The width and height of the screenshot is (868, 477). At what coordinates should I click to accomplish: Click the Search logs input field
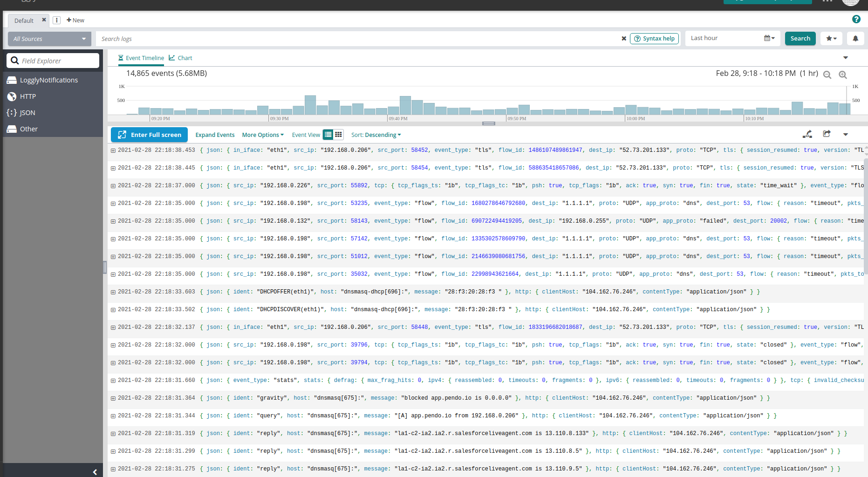click(x=359, y=39)
